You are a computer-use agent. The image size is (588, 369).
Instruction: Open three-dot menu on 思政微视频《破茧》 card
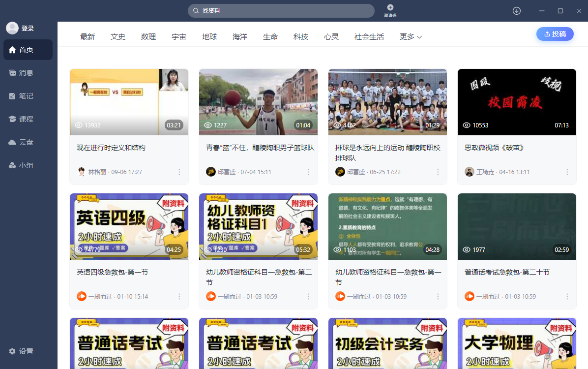[x=567, y=172]
